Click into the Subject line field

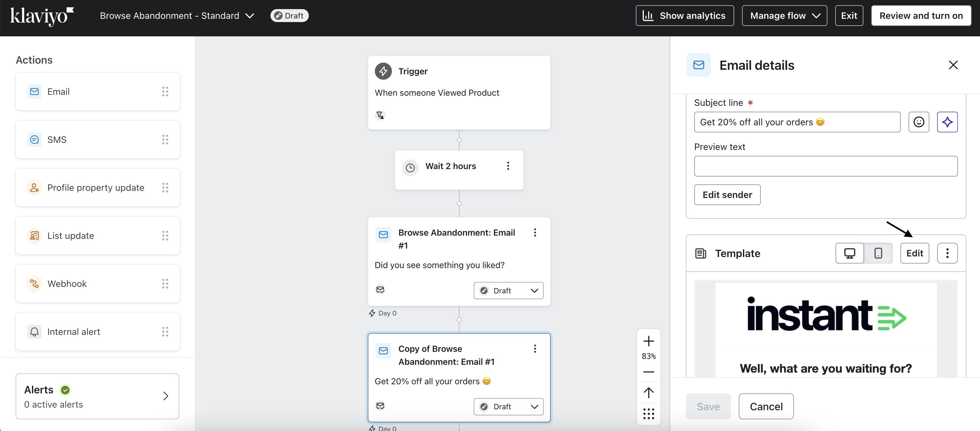click(797, 122)
